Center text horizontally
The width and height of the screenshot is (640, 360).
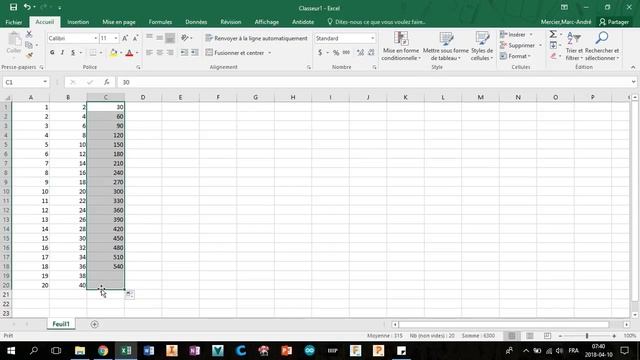160,53
